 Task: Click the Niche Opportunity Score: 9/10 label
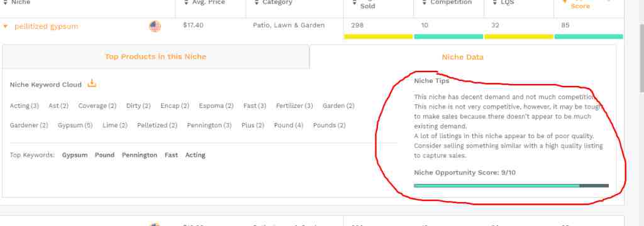[465, 173]
